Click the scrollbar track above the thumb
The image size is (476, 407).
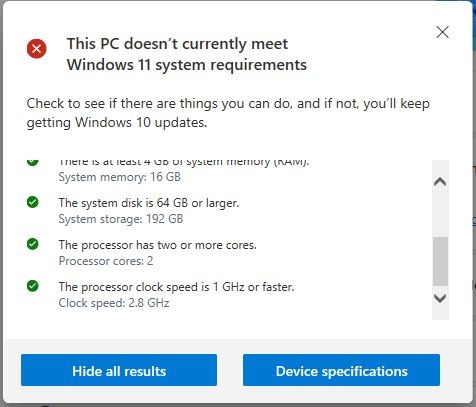440,213
